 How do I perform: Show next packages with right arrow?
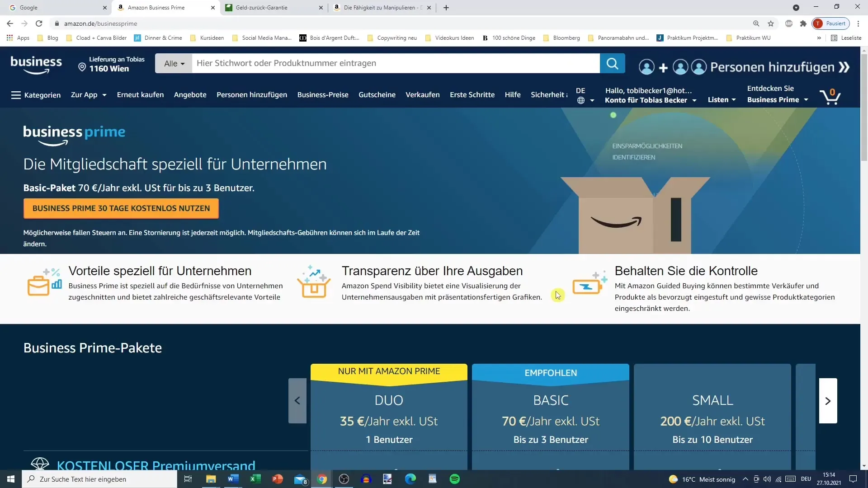point(828,401)
